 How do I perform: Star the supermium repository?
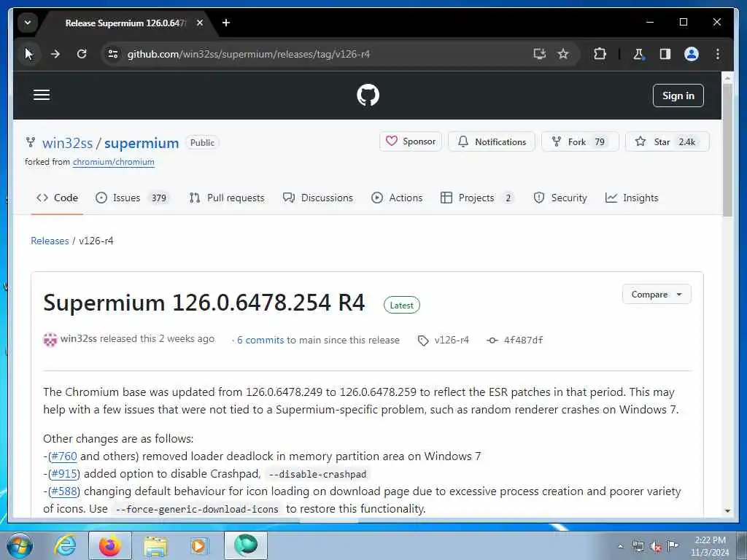click(x=667, y=141)
